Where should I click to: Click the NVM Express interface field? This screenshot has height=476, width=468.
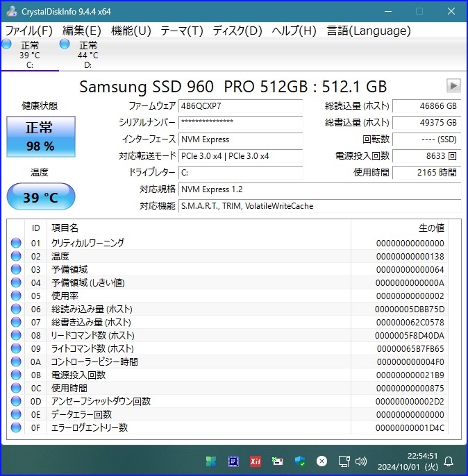coord(240,139)
